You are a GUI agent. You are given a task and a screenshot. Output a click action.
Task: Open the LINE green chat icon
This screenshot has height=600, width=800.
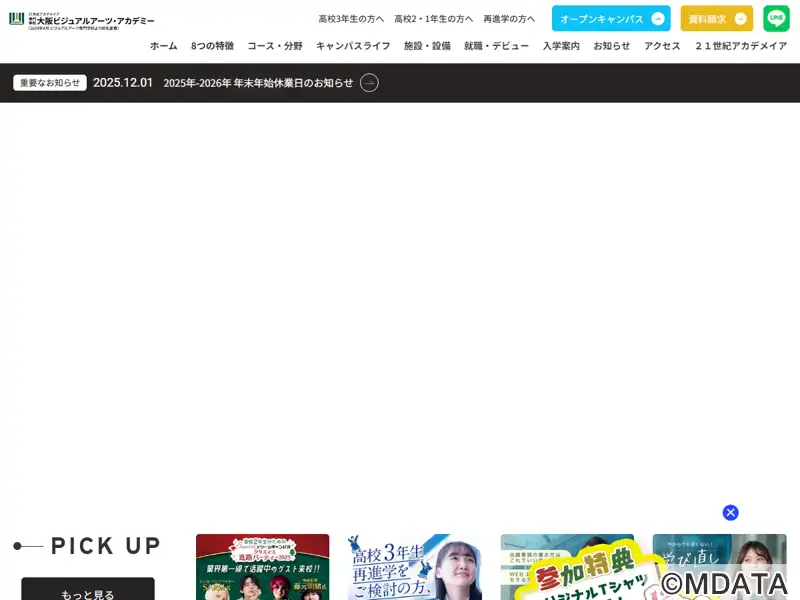pos(776,18)
